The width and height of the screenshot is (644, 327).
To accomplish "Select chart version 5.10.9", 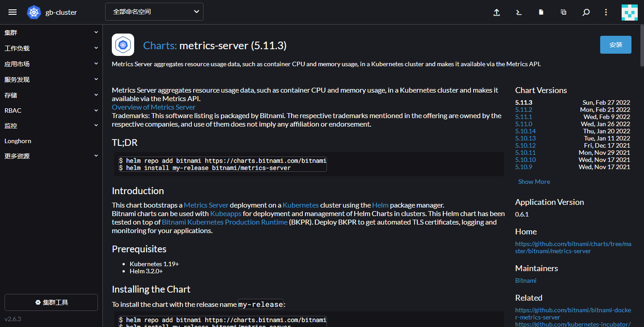I will [x=524, y=167].
